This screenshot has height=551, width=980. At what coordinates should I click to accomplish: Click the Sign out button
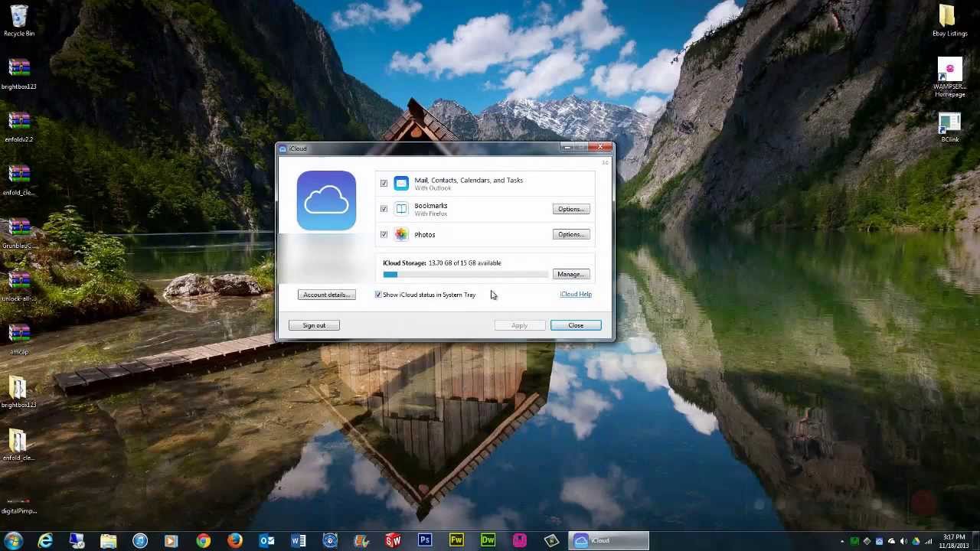314,325
